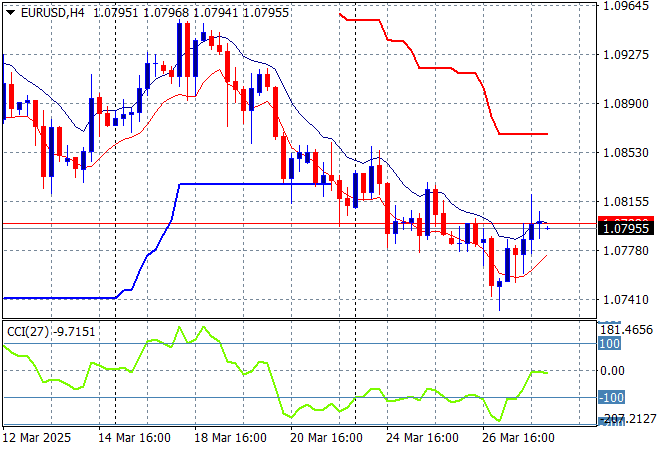Image resolution: width=660 pixels, height=450 pixels.
Task: Click the CCI(27) -9.7151 indicator label
Action: coord(51,332)
